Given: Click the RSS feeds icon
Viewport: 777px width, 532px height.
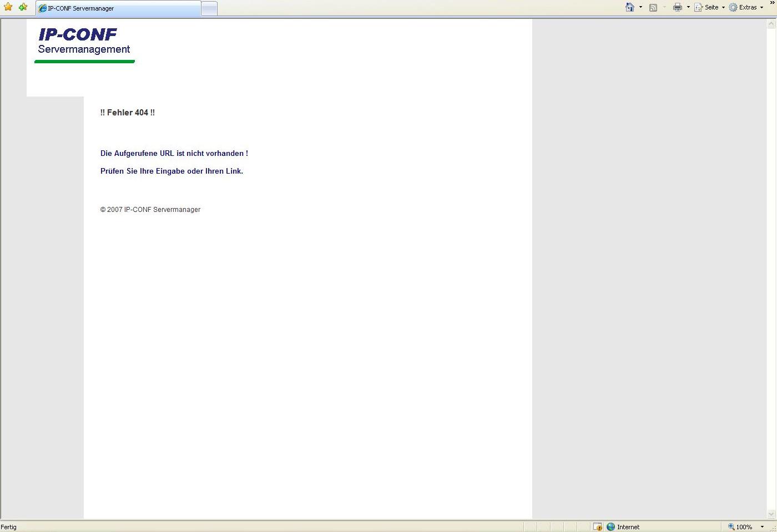Looking at the screenshot, I should pyautogui.click(x=653, y=7).
